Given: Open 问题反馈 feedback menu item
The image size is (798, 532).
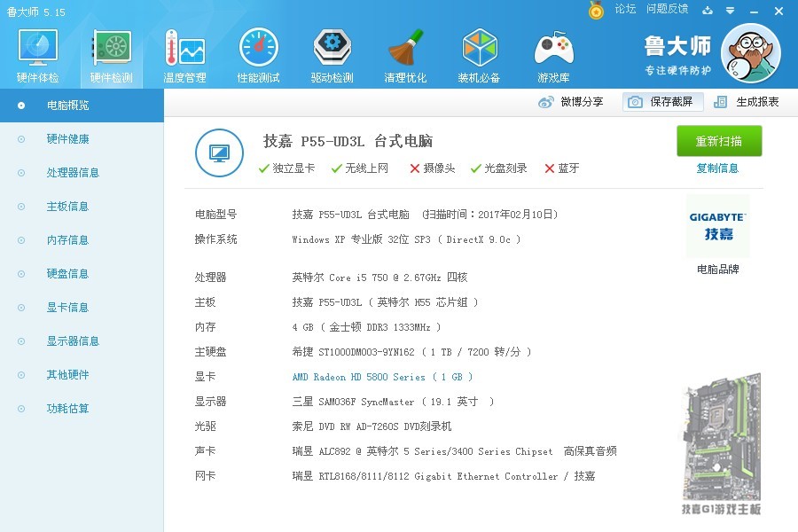Looking at the screenshot, I should click(x=666, y=10).
